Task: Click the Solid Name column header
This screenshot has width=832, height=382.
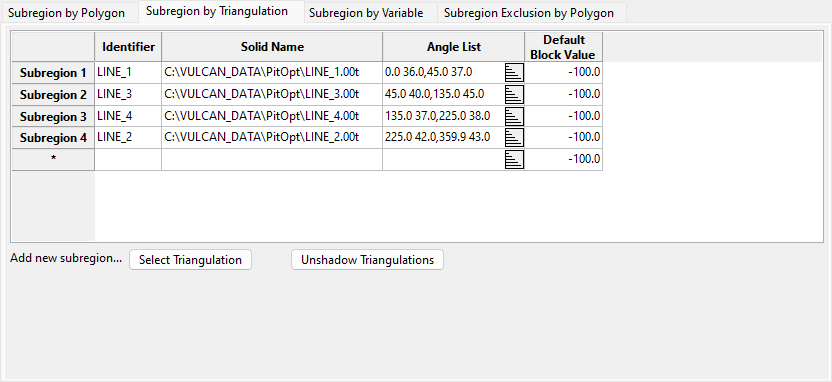Action: pos(272,47)
